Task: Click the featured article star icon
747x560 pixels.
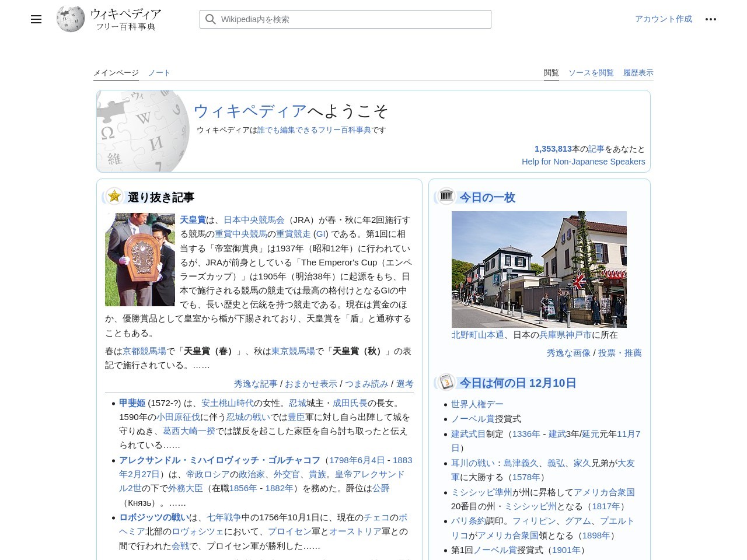Action: (x=114, y=197)
